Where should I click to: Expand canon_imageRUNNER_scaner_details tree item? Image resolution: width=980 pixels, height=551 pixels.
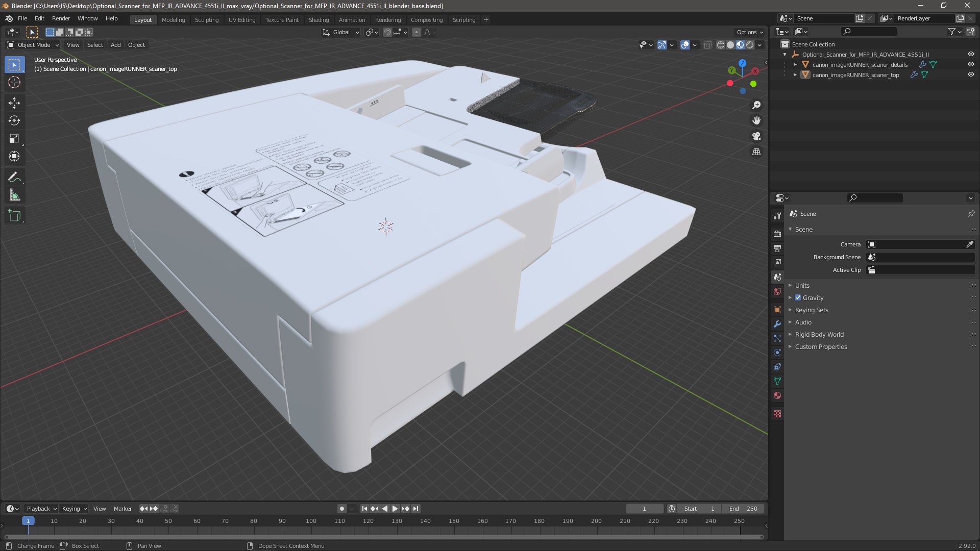(795, 65)
